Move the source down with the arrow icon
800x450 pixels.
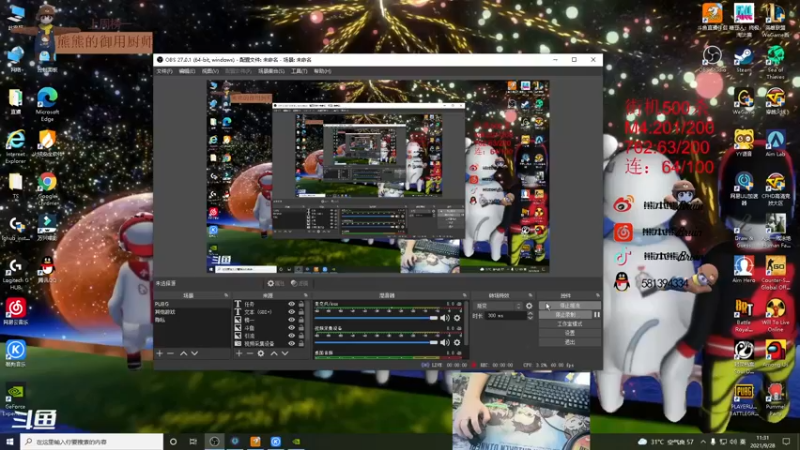click(285, 353)
